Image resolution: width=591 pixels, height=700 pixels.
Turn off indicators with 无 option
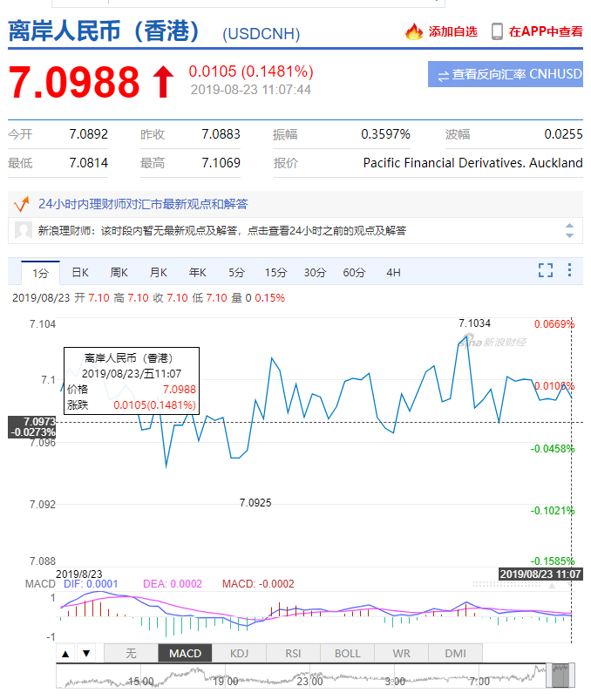(x=131, y=653)
